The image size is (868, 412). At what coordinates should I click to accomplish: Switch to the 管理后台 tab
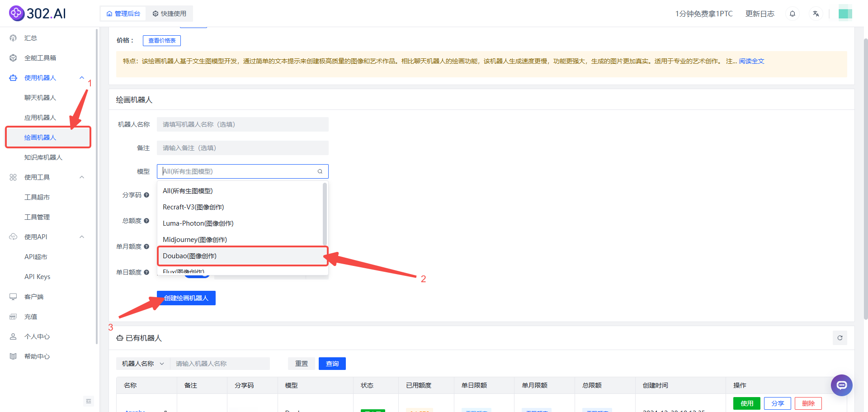(123, 14)
